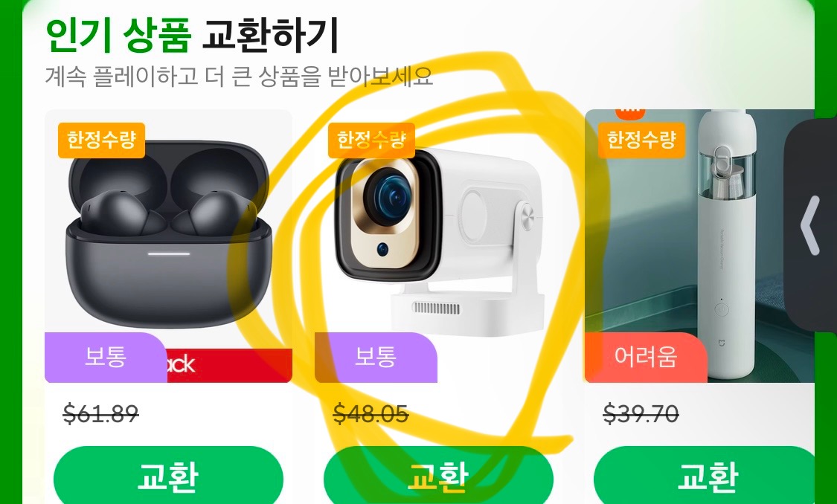Tap the 한정수량 badge on the projector

click(x=371, y=140)
